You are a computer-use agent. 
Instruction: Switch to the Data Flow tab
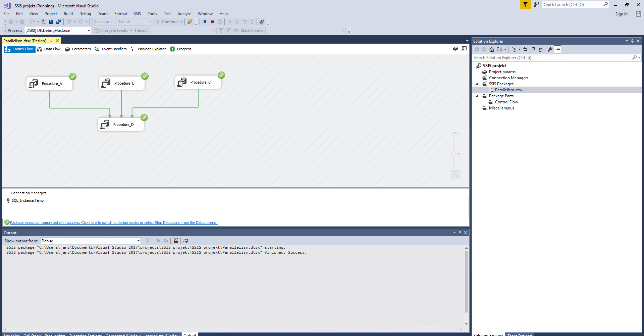(49, 49)
